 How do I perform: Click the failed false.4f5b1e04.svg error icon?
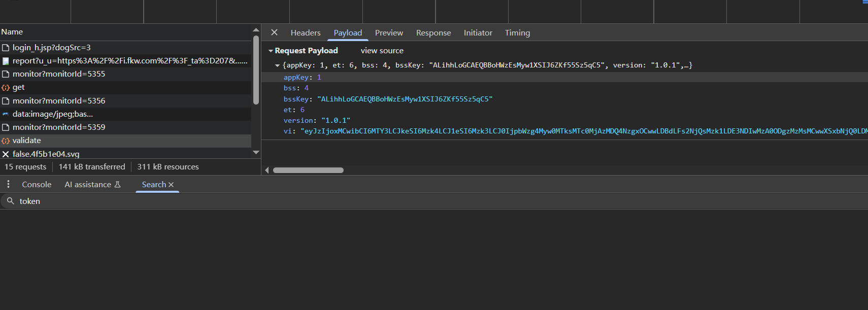click(x=6, y=154)
